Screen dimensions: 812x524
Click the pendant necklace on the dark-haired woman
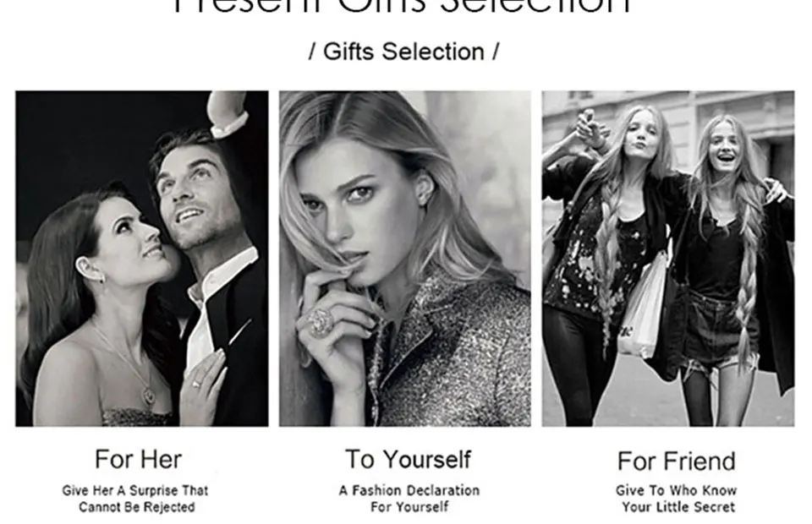pos(149,396)
